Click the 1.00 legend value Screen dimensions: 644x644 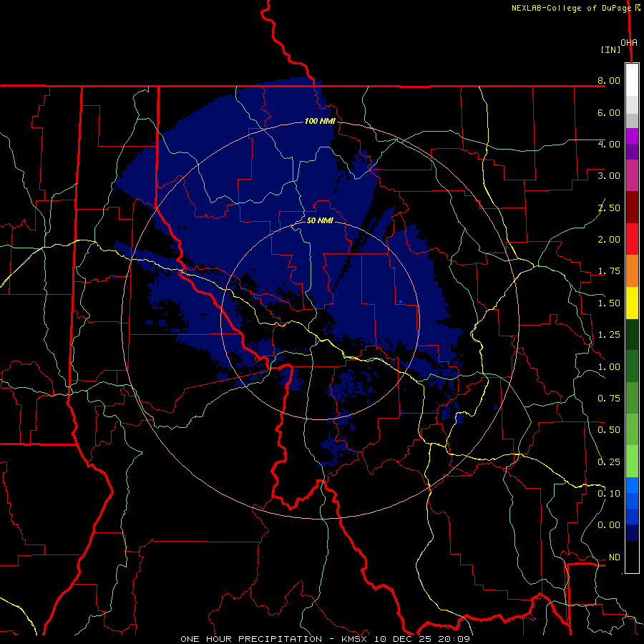609,367
